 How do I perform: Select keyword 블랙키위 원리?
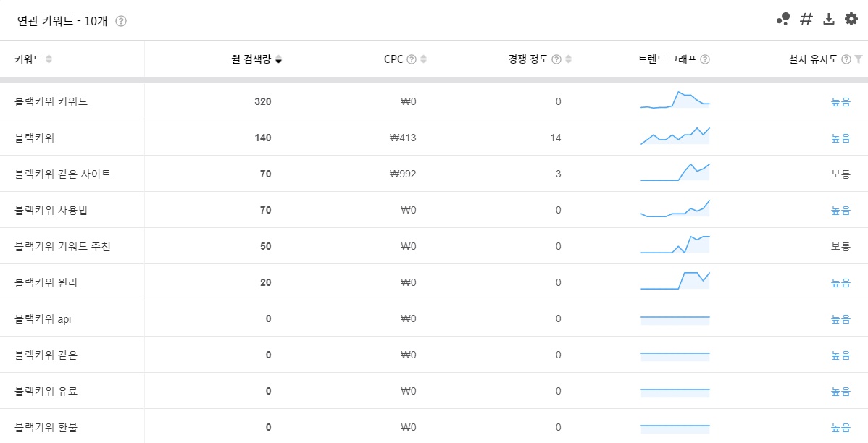46,282
